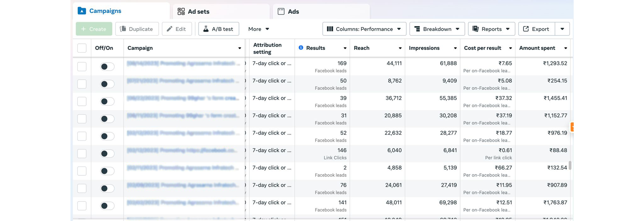Select the Duplicate icon in the toolbar
The width and height of the screenshot is (644, 221).
point(123,29)
